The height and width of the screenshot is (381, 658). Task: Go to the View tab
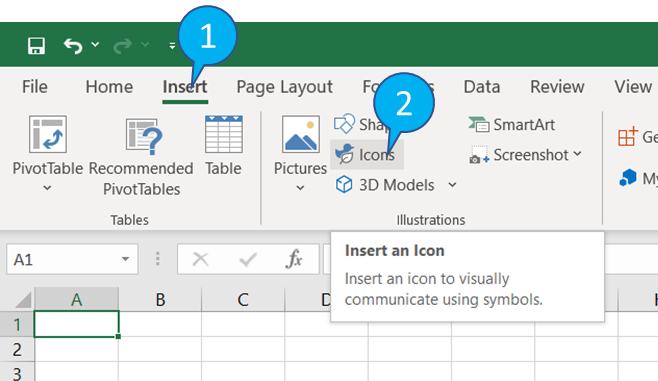[x=633, y=87]
